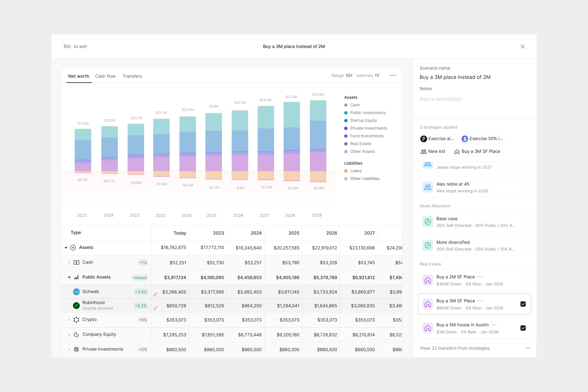Click the Exercise 50% i... strategy chip
Viewport: 588px width, 392px height.
(483, 139)
